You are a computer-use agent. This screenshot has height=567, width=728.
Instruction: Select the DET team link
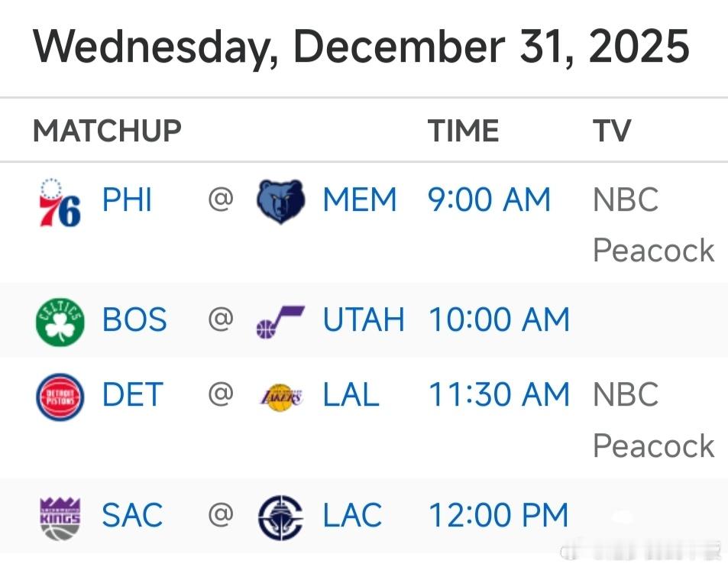(x=131, y=395)
